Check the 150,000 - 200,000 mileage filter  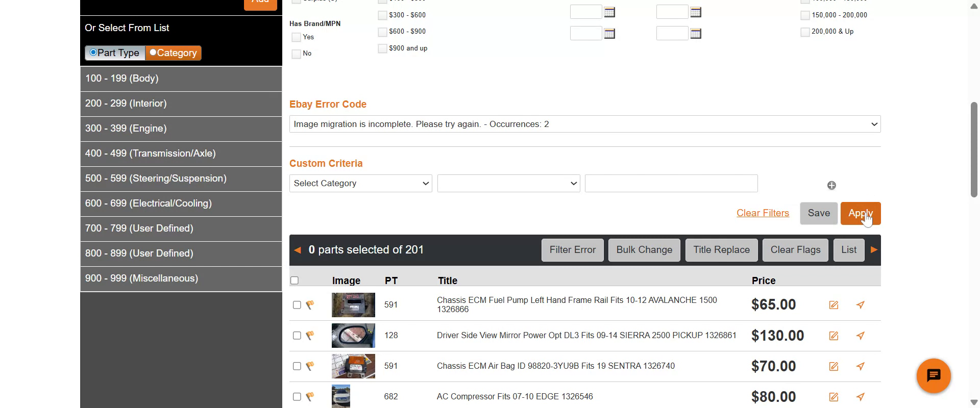(x=805, y=15)
